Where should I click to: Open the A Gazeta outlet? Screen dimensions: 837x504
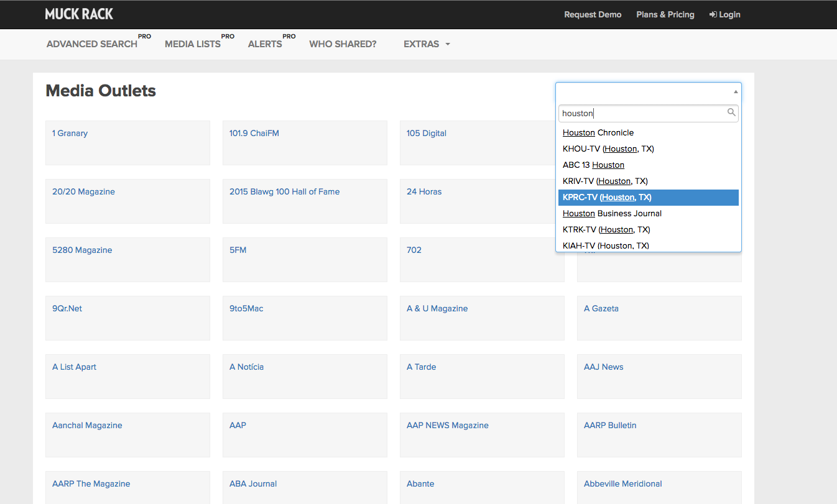[601, 308]
